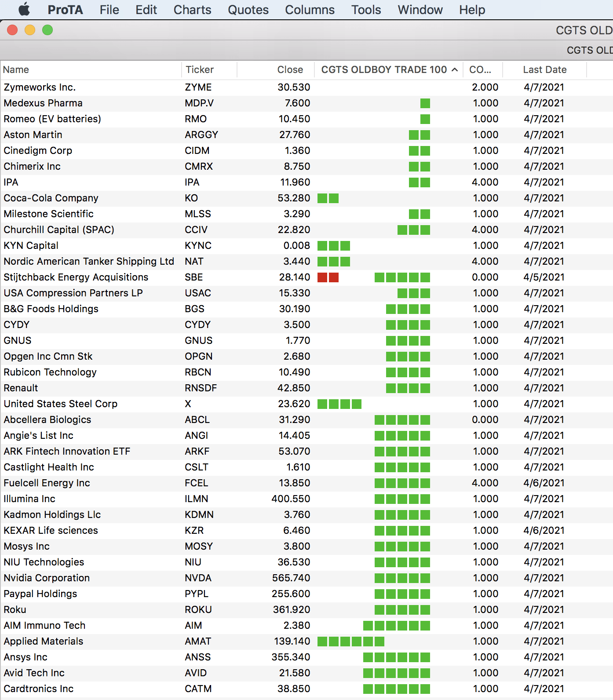Open the Window menu
The image size is (613, 700).
[x=420, y=10]
